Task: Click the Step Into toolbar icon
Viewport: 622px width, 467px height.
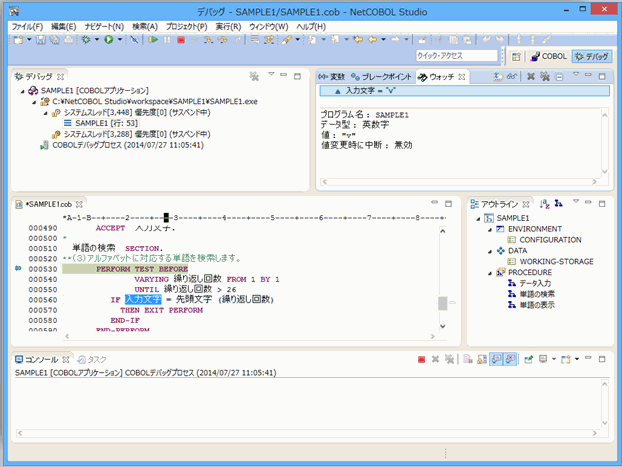Action: coord(208,40)
